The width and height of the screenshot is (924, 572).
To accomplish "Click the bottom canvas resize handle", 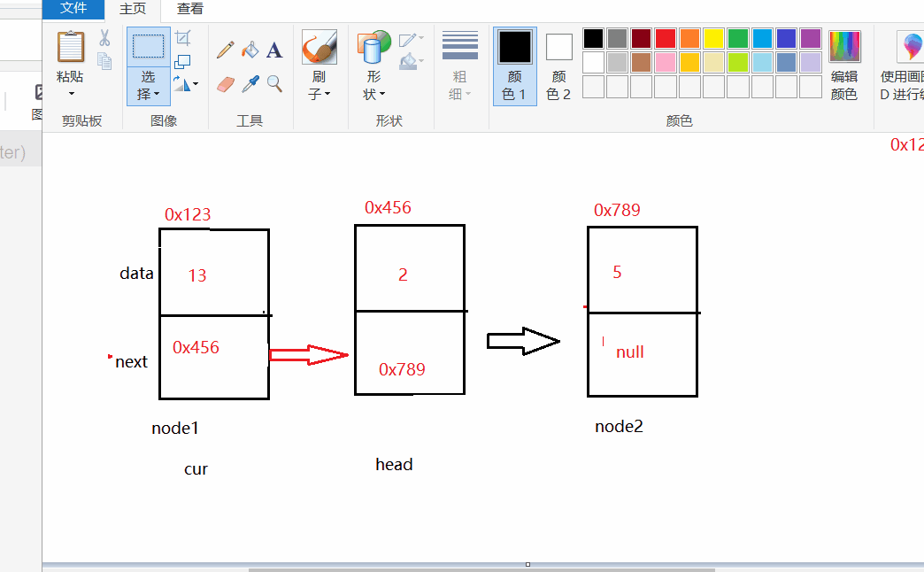I will (x=528, y=564).
